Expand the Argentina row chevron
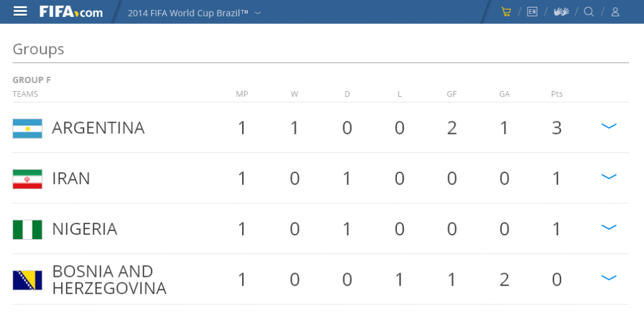This screenshot has height=324, width=644. pyautogui.click(x=609, y=126)
